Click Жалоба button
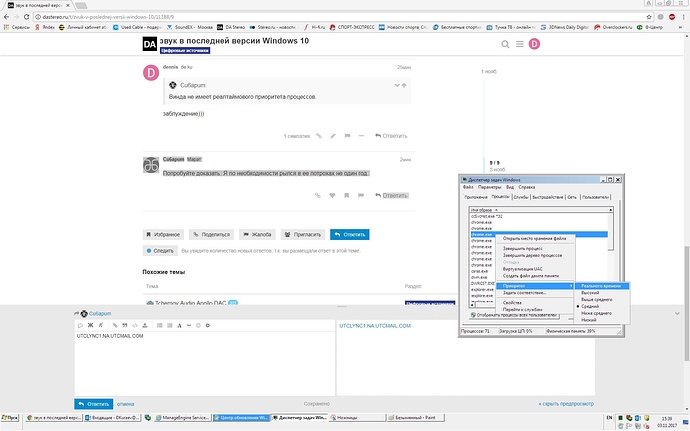 click(x=257, y=235)
